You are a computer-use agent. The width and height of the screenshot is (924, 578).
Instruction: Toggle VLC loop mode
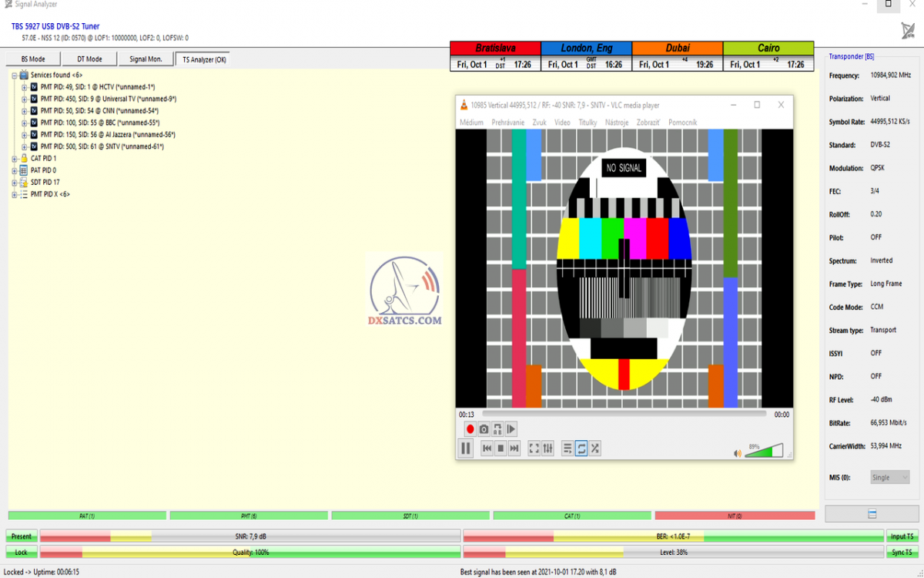581,449
